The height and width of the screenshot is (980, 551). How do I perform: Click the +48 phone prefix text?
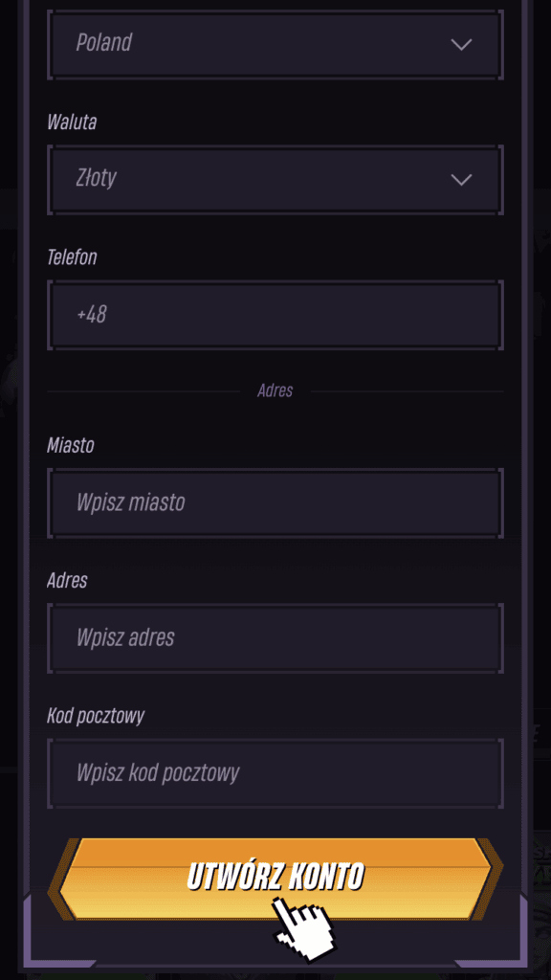(x=91, y=314)
